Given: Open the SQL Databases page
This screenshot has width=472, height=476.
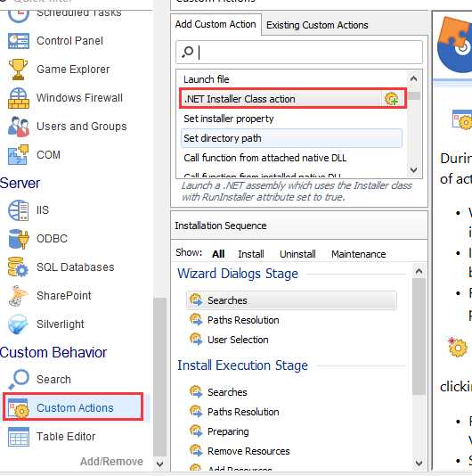Looking at the screenshot, I should [x=75, y=267].
